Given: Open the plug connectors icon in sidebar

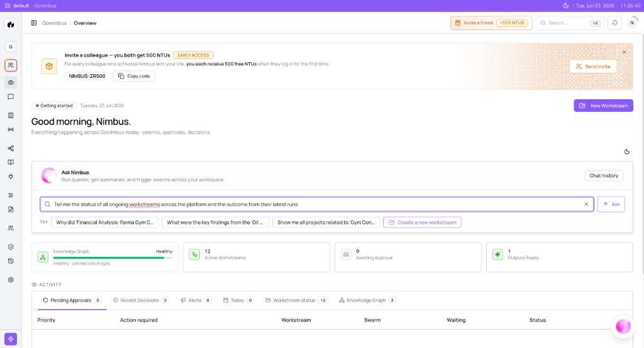Looking at the screenshot, I should pyautogui.click(x=11, y=177).
